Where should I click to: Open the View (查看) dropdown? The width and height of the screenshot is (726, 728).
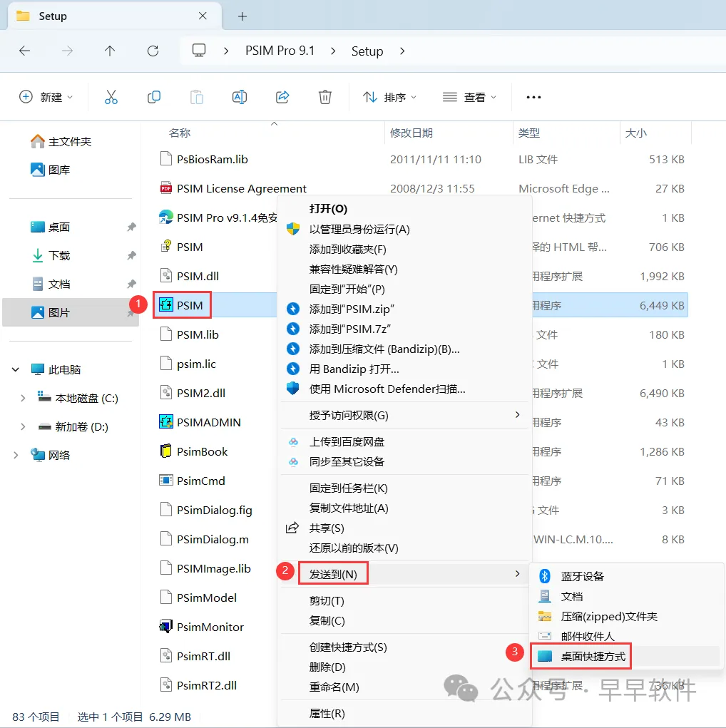coord(469,97)
